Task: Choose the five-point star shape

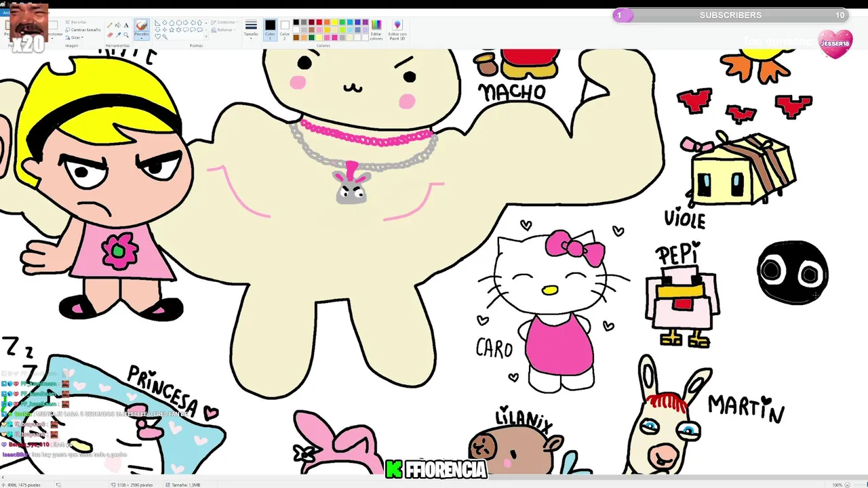Action: point(172,30)
